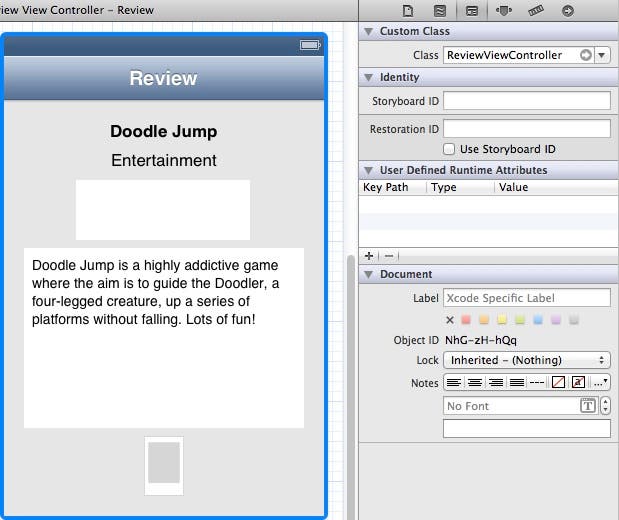The image size is (619, 520).
Task: Click the arrow button inside the Class field
Action: click(x=586, y=55)
